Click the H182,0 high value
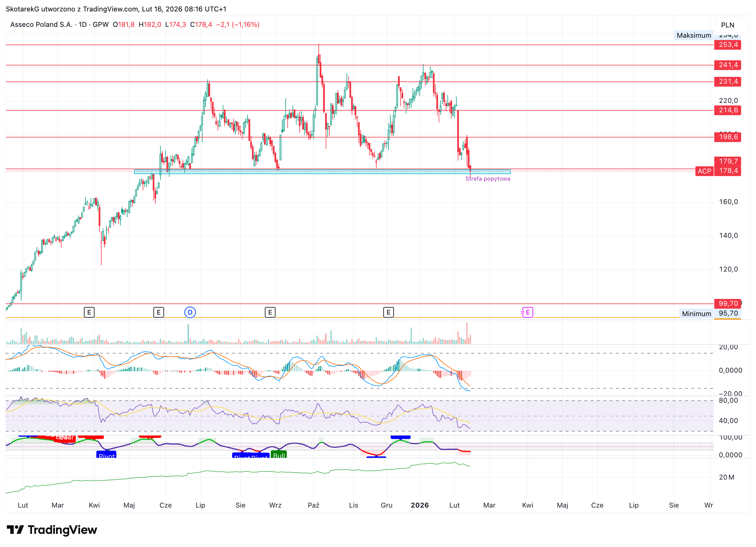This screenshot has height=547, width=756. [150, 24]
